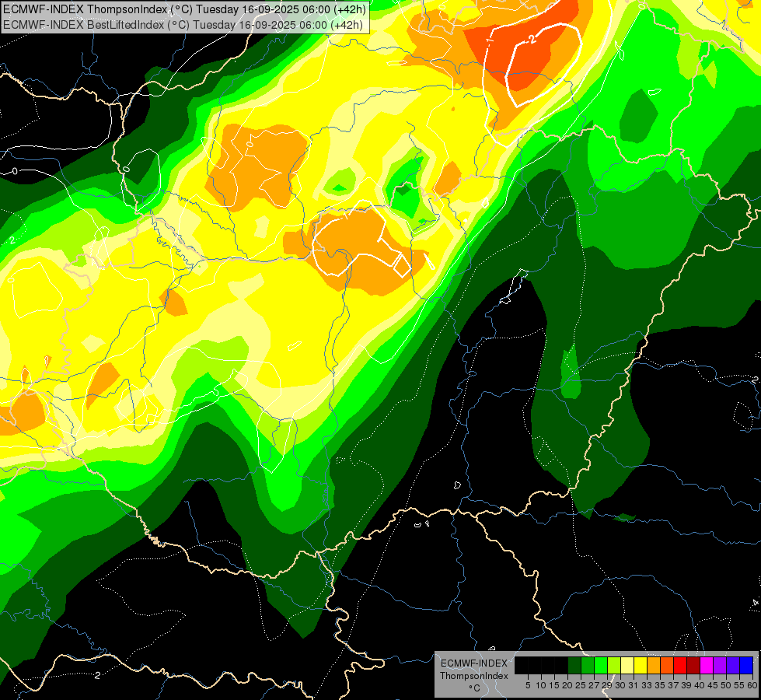
Task: Pick the dark green 20-25 legend swatch
Action: point(574,665)
